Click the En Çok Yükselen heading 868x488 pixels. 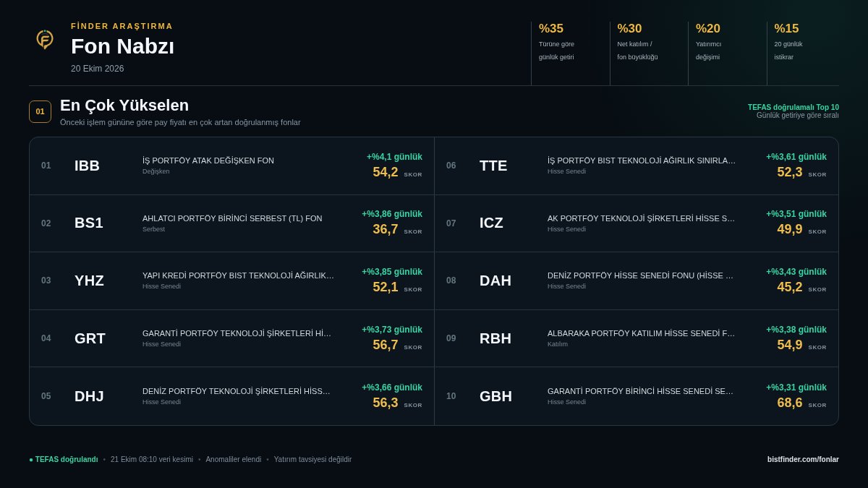124,106
